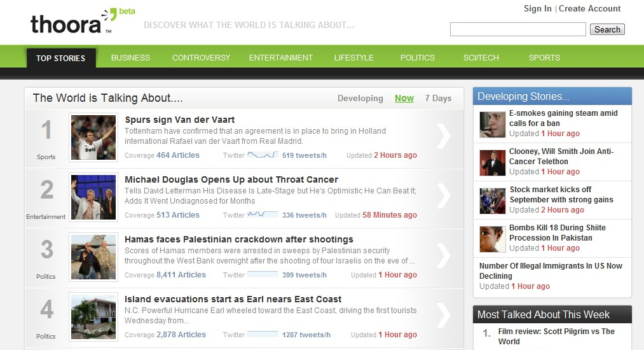Open the Politics tab

point(417,57)
